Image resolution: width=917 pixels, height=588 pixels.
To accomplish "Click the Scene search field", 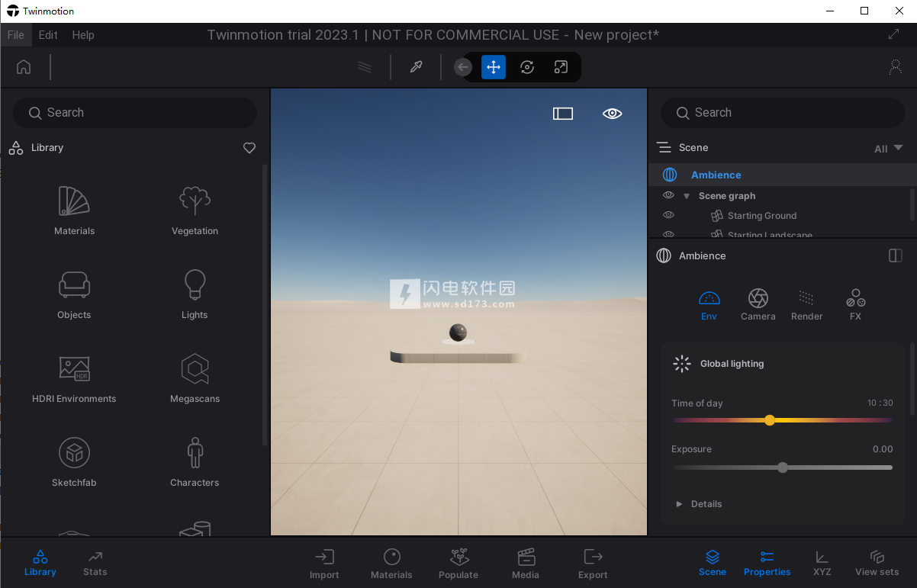I will click(x=783, y=113).
